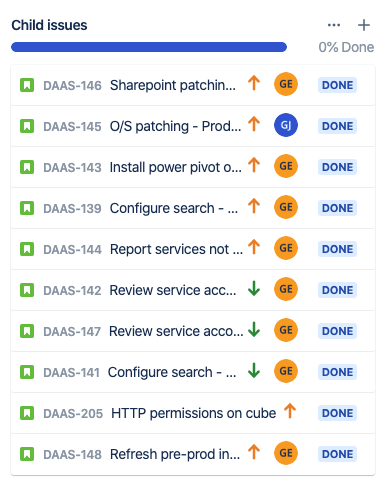
Task: Open issue key DAAS-205
Action: point(73,414)
